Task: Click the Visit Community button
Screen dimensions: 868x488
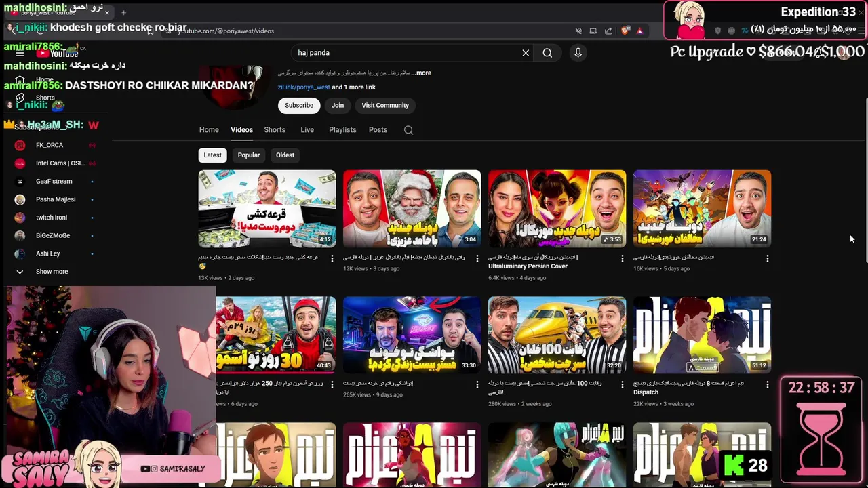Action: coord(385,105)
